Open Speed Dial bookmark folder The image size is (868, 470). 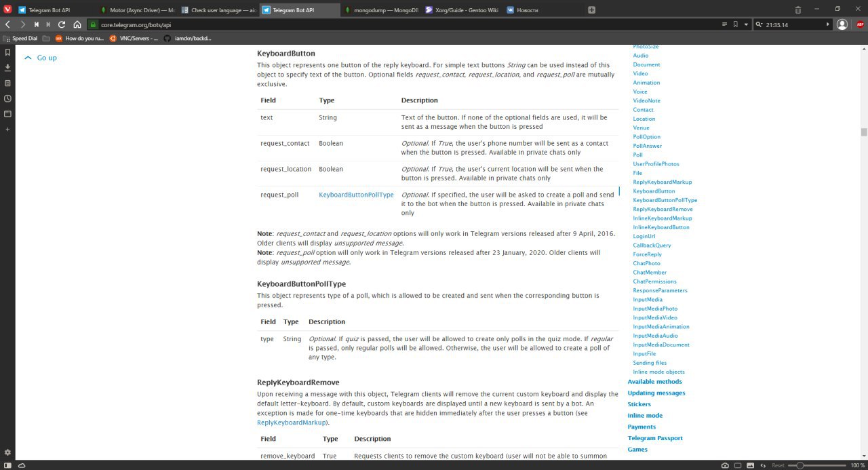click(20, 39)
